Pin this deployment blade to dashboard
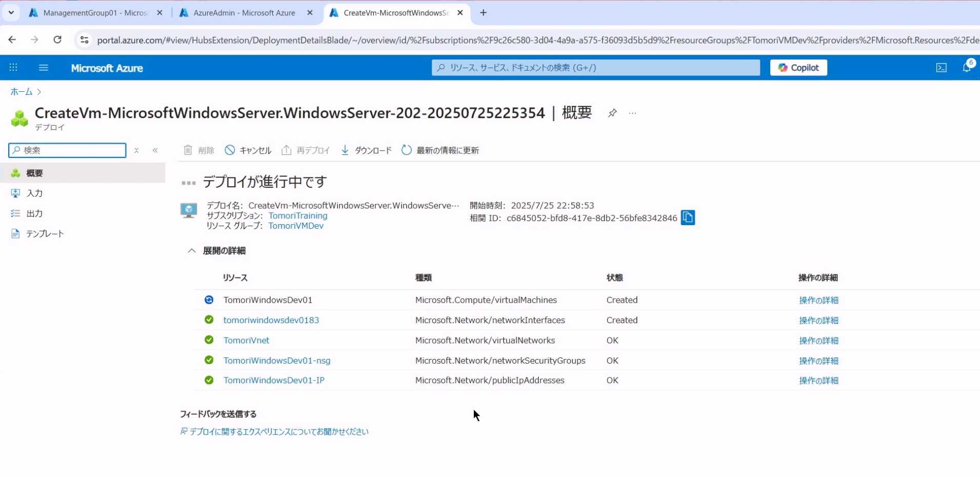This screenshot has width=980, height=477. [612, 113]
